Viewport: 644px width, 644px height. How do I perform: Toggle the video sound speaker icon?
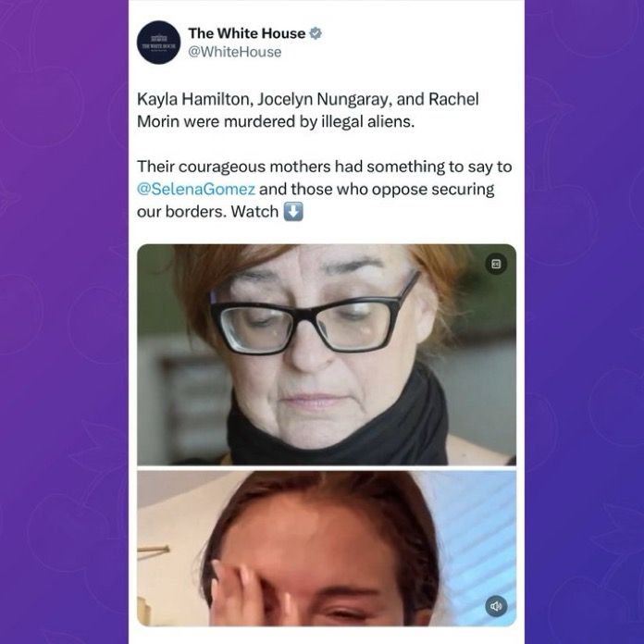pos(496,606)
